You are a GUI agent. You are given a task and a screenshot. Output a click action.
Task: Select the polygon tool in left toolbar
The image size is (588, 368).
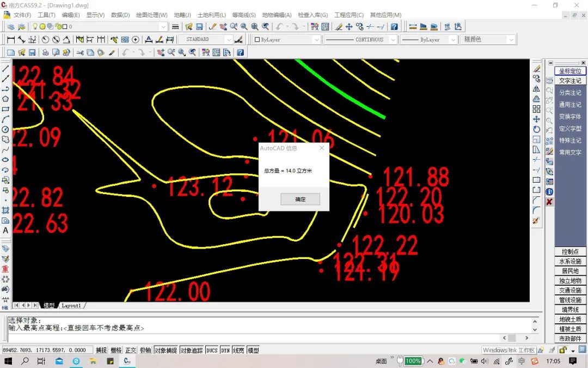coord(5,99)
